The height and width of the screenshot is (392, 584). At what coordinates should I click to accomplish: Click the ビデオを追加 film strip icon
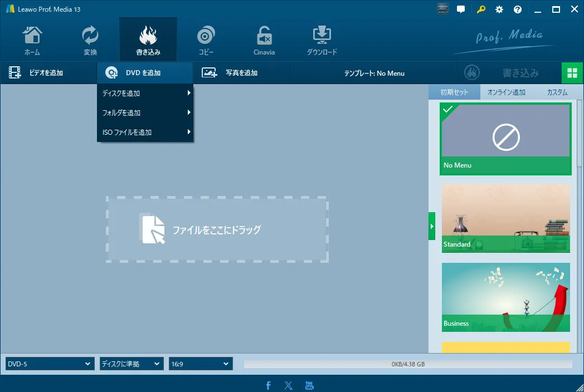coord(14,72)
